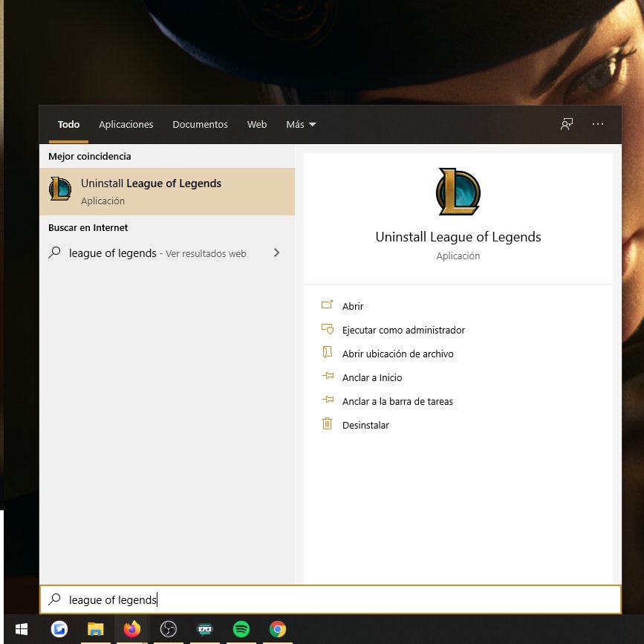The image size is (644, 644).
Task: Click the magnifier icon in search box
Action: point(54,599)
